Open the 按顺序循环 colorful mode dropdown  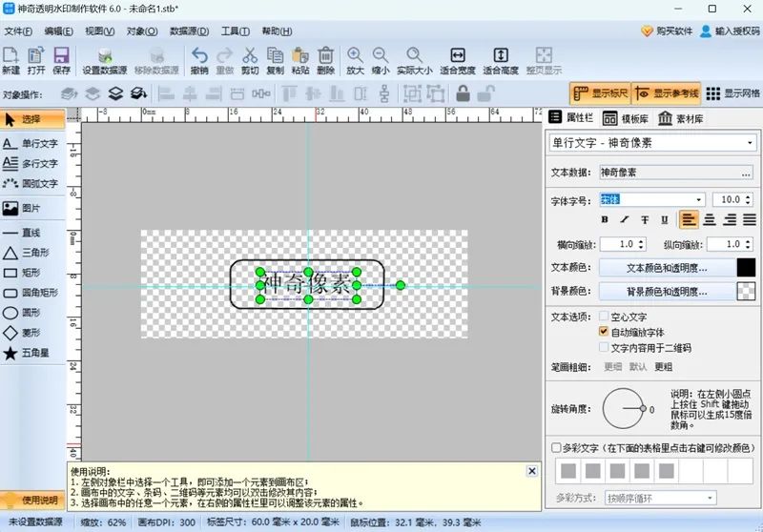[710, 498]
